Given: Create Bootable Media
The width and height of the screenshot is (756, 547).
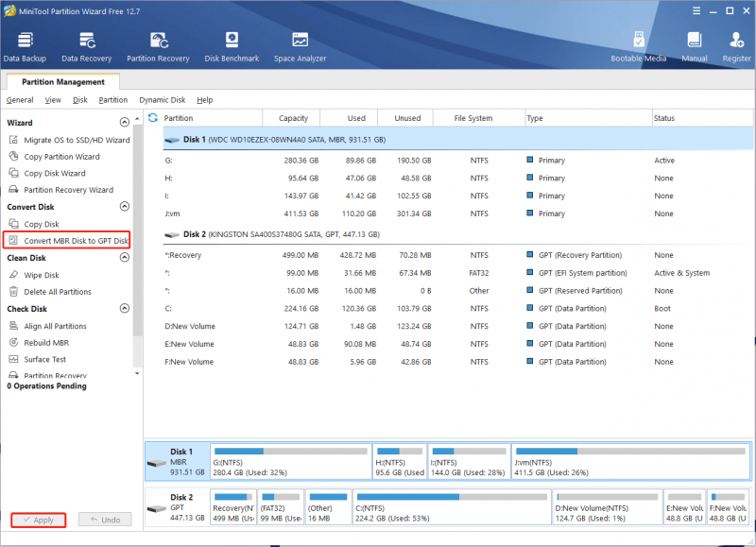Looking at the screenshot, I should 639,46.
